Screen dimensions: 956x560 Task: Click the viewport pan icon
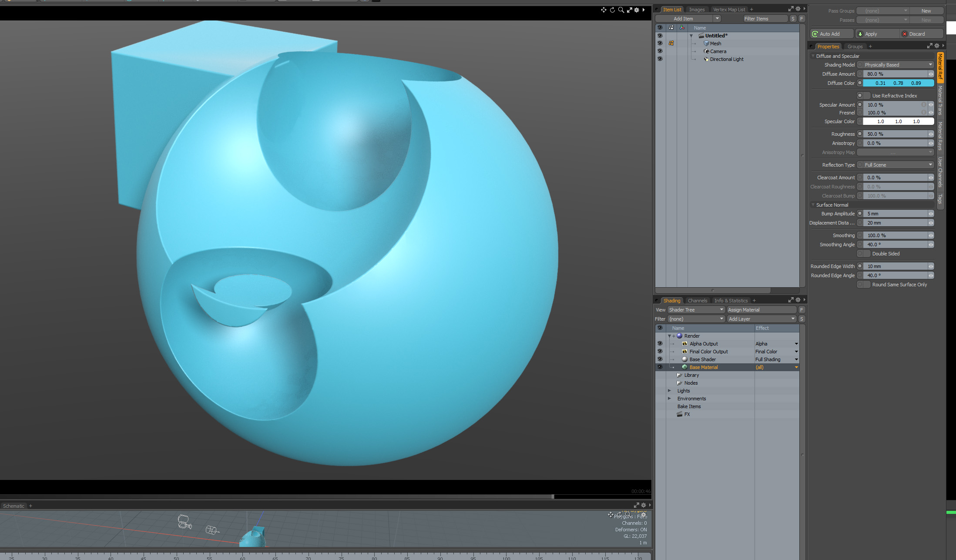tap(604, 10)
